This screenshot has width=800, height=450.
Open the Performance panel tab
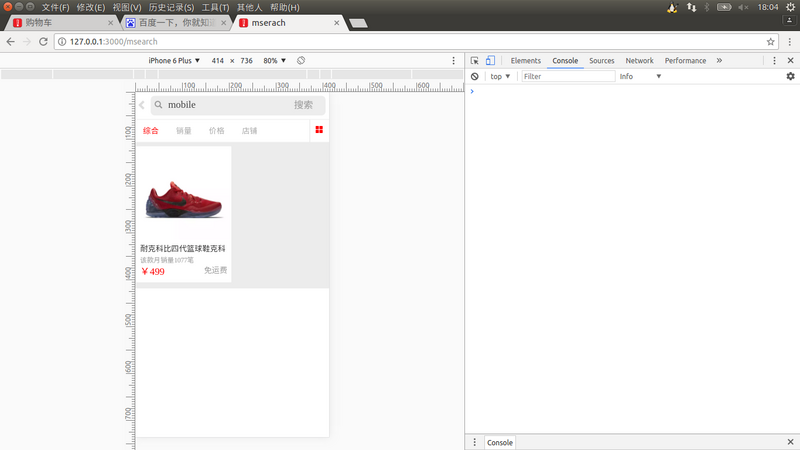tap(685, 60)
